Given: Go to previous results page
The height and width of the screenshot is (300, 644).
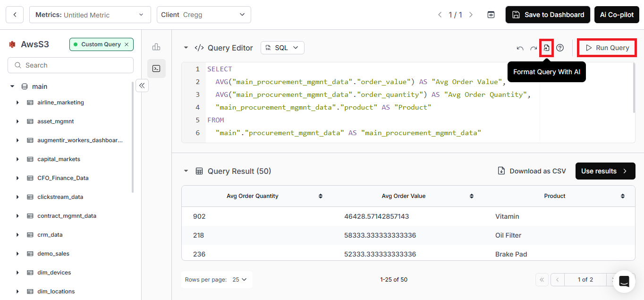Looking at the screenshot, I should pos(558,280).
